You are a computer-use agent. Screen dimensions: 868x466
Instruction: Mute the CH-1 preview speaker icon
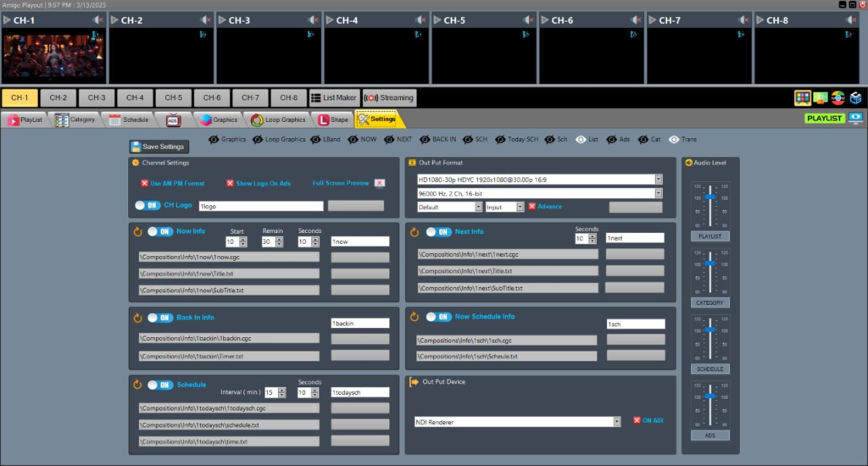(97, 20)
